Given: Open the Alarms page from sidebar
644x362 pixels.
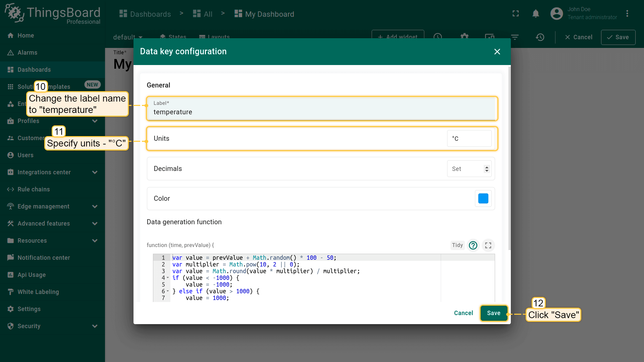Looking at the screenshot, I should click(27, 53).
